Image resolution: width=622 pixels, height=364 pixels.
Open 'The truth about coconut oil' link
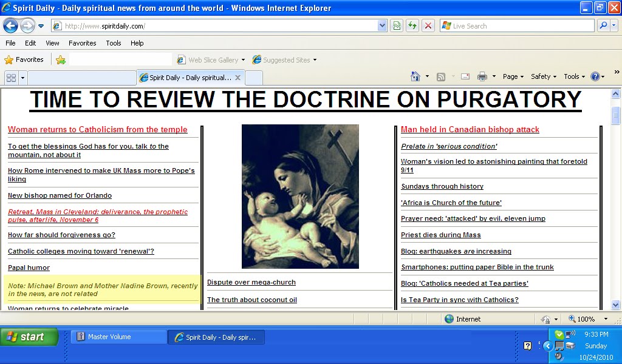click(x=252, y=300)
